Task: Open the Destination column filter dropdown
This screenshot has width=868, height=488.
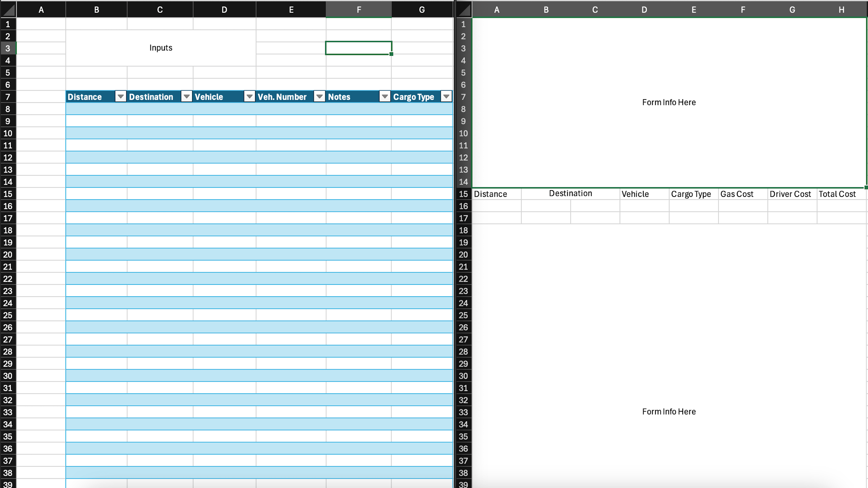Action: pyautogui.click(x=186, y=97)
